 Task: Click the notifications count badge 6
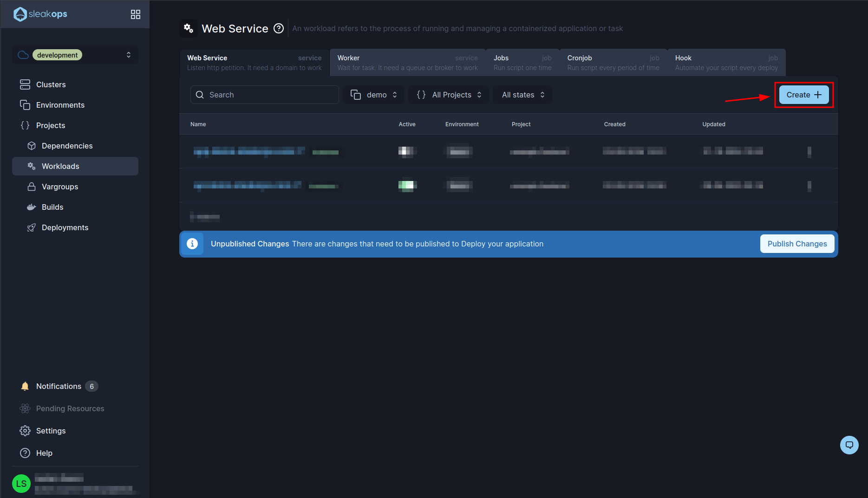[91, 386]
